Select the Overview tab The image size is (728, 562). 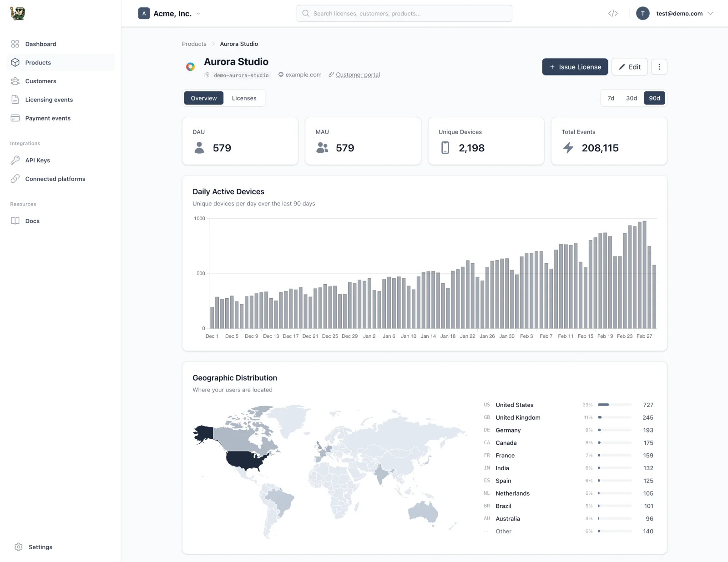203,98
